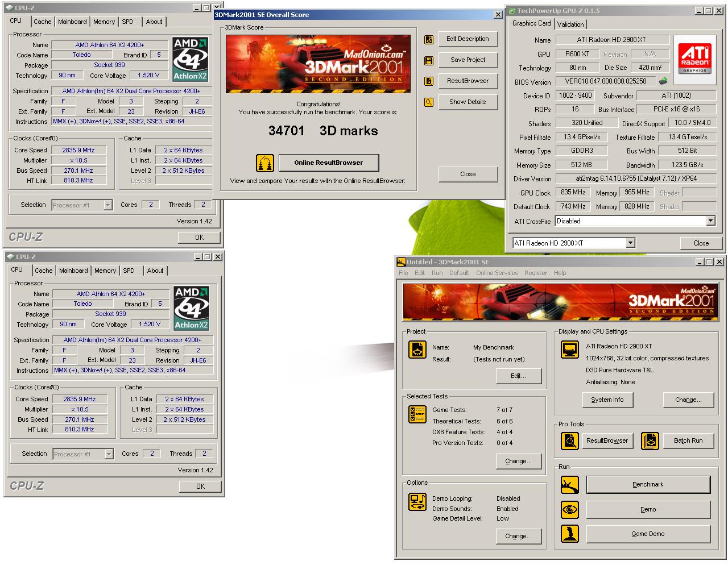Viewport: 728px width, 582px height.
Task: Click the Online ResultBrowser button
Action: tap(328, 163)
